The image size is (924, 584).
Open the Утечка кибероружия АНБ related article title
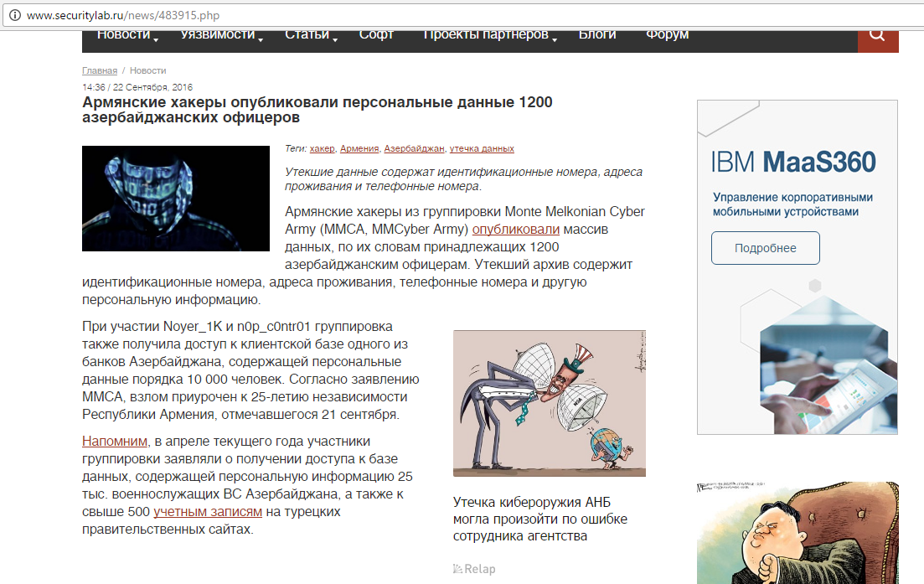click(x=539, y=519)
